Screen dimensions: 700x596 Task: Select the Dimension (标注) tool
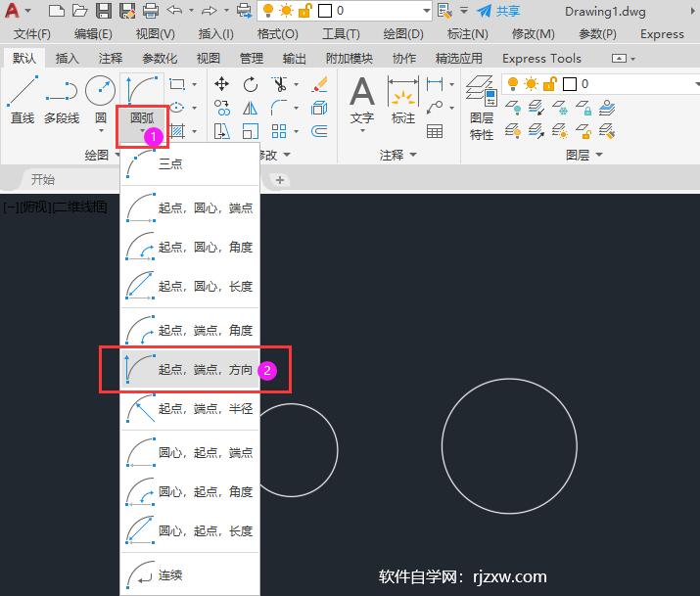tap(403, 99)
